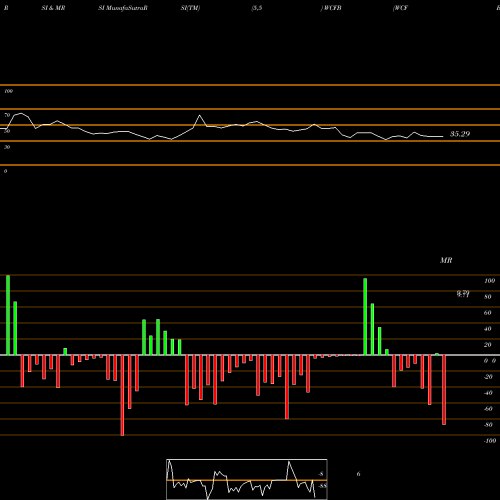
Task: Click the 60 label on MR axis
Action: 488,313
